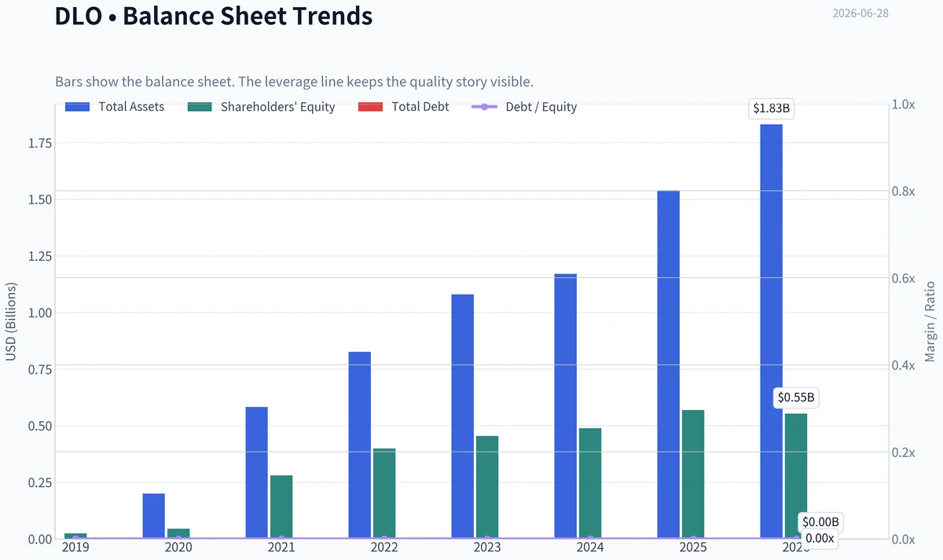This screenshot has width=943, height=560.
Task: Toggle the Total Debt legend entry
Action: (x=403, y=107)
